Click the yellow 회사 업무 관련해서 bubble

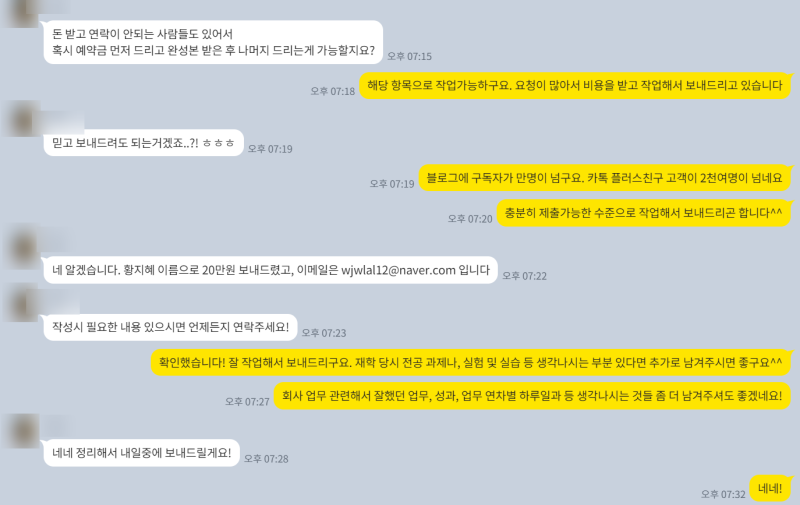click(532, 396)
